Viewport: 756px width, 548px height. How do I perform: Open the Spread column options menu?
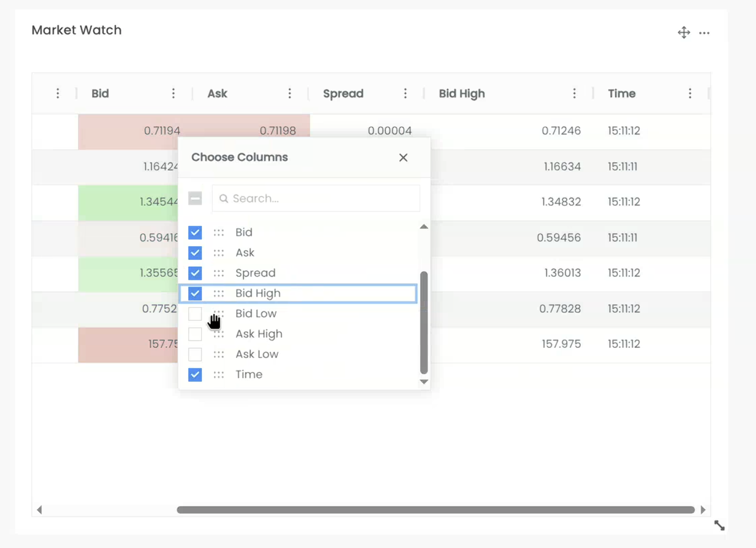tap(405, 93)
